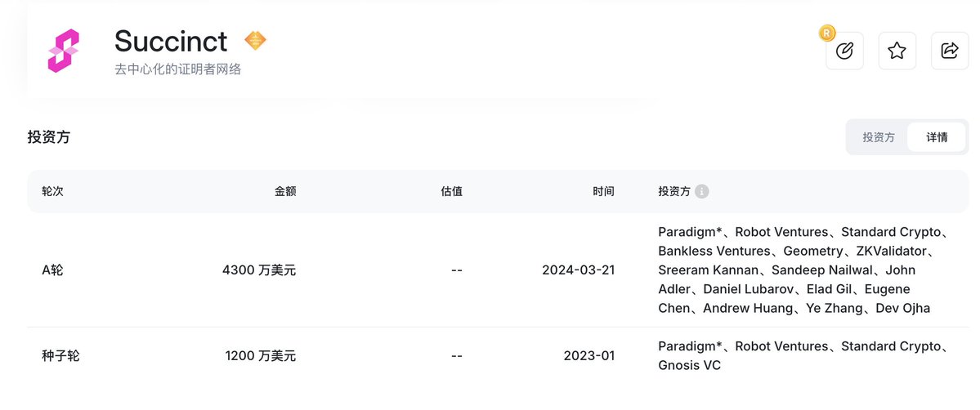
Task: Click the orange diamond badge beside Succinct
Action: [255, 41]
